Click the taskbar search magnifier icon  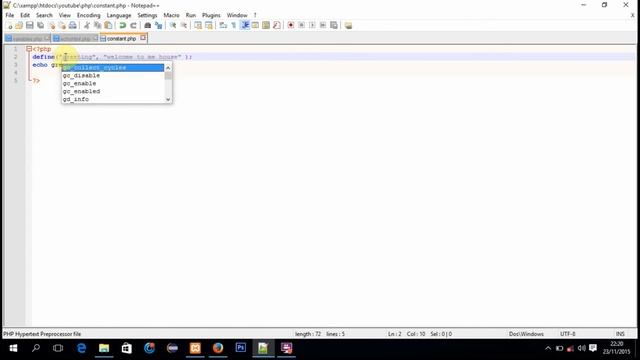click(36, 348)
